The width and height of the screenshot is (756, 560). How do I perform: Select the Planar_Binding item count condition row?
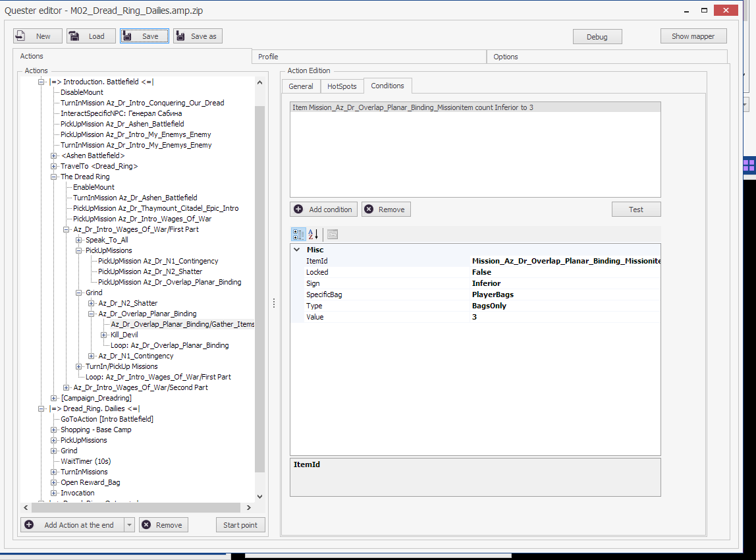475,107
